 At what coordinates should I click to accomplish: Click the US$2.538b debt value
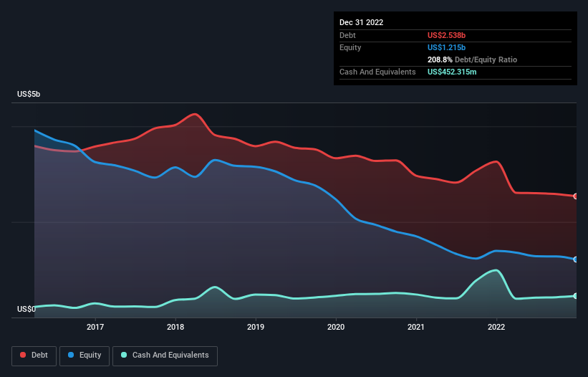446,35
